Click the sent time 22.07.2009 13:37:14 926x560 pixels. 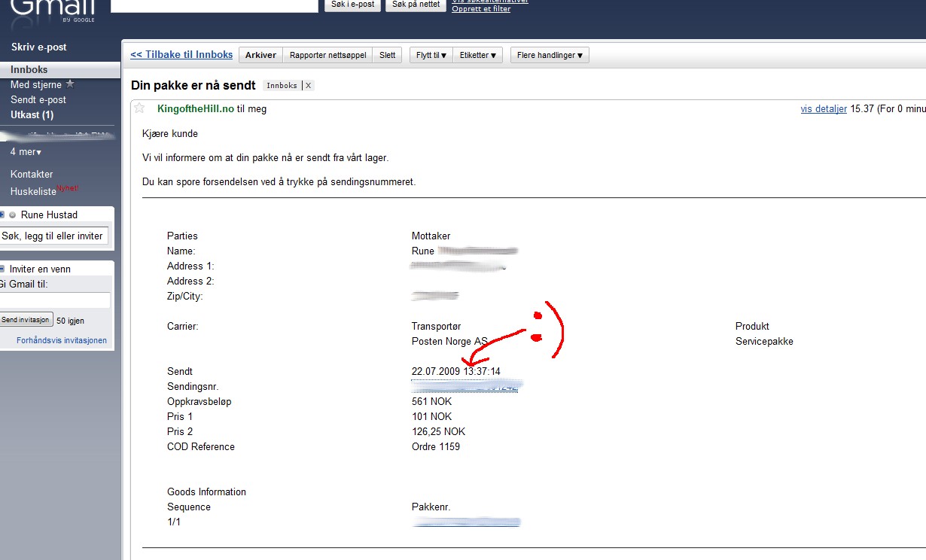(x=455, y=371)
